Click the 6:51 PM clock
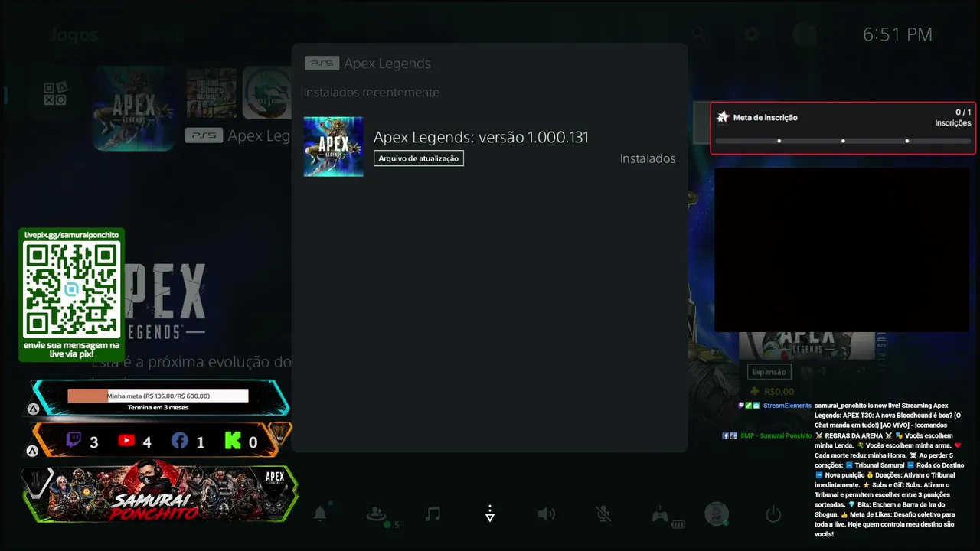The width and height of the screenshot is (980, 551). [897, 34]
